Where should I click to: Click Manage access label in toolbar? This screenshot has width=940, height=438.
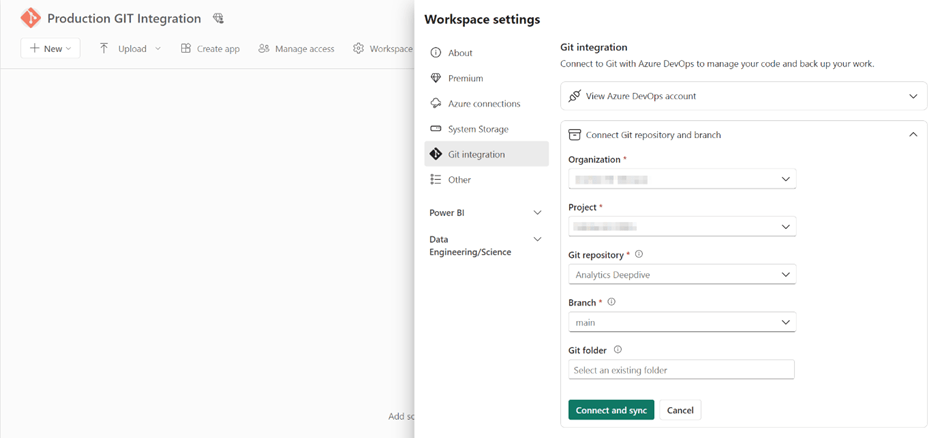[x=305, y=49]
